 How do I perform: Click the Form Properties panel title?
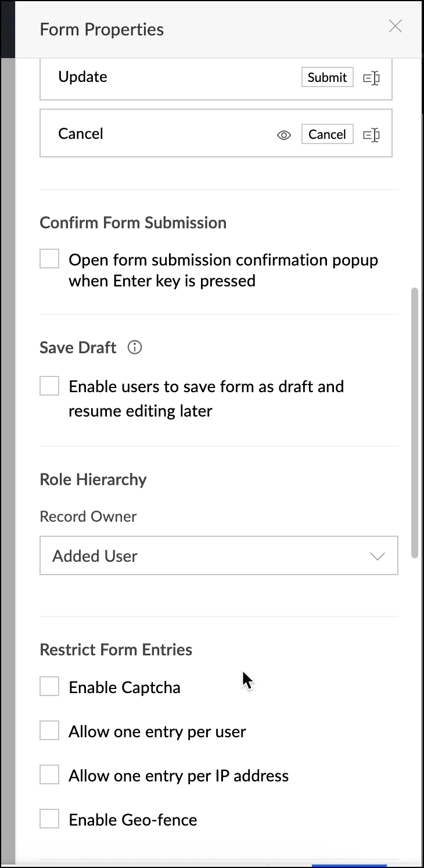coord(102,29)
